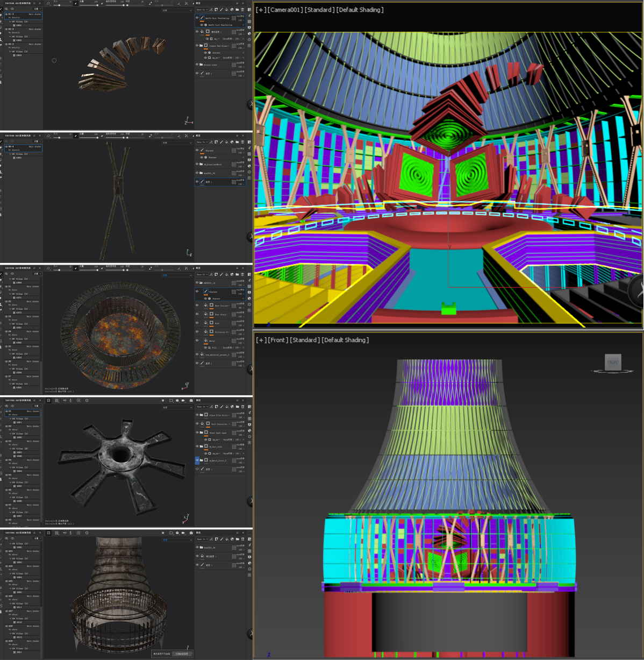Click the lighter button below the cooling tower model

pos(182,654)
